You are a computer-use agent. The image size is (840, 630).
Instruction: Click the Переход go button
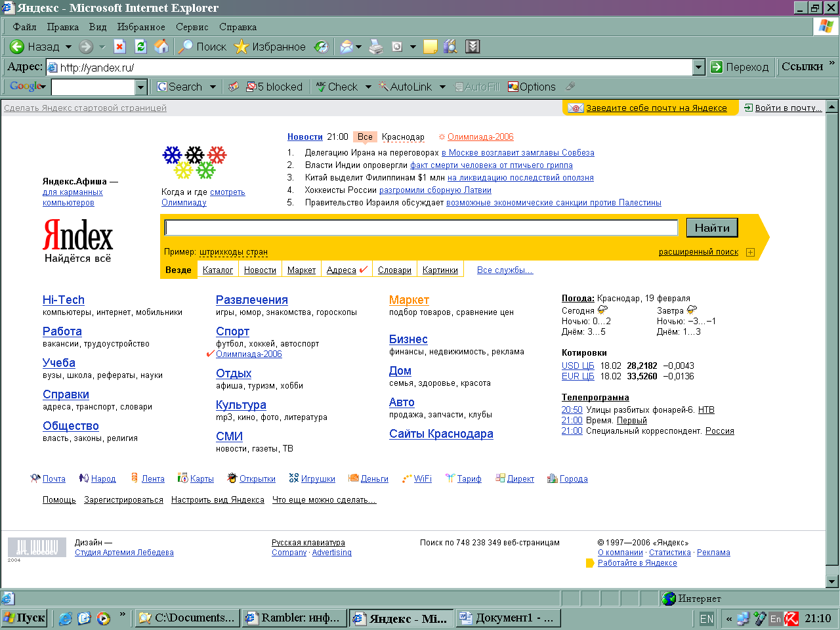740,67
